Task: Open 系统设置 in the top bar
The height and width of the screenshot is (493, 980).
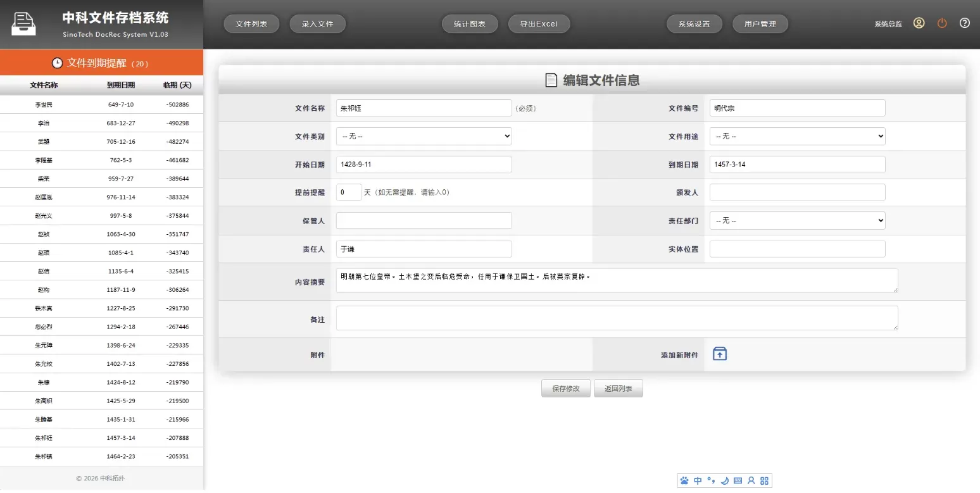Action: tap(694, 24)
